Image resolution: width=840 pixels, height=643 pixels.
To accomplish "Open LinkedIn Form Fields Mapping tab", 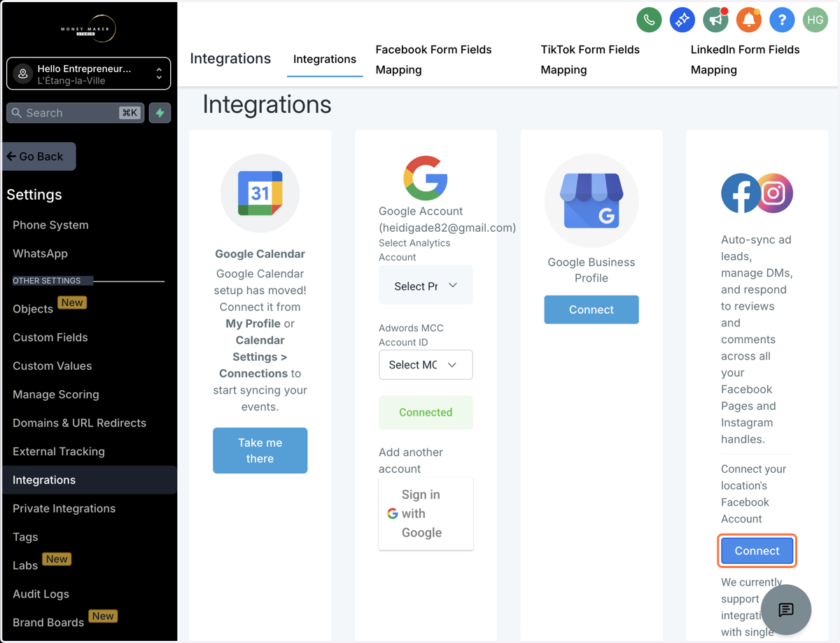I will click(745, 60).
